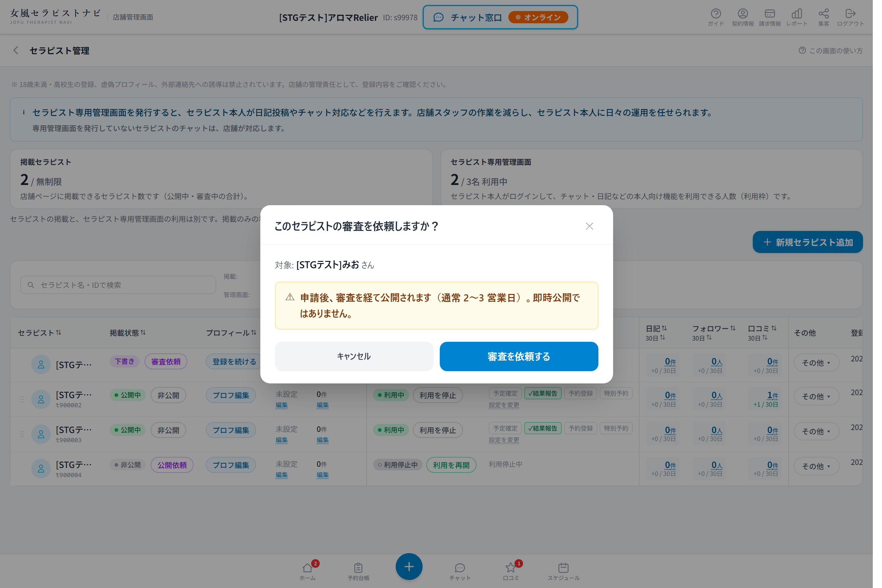Open 契約情報 account icon
Viewport: 882px width, 588px height.
(742, 17)
